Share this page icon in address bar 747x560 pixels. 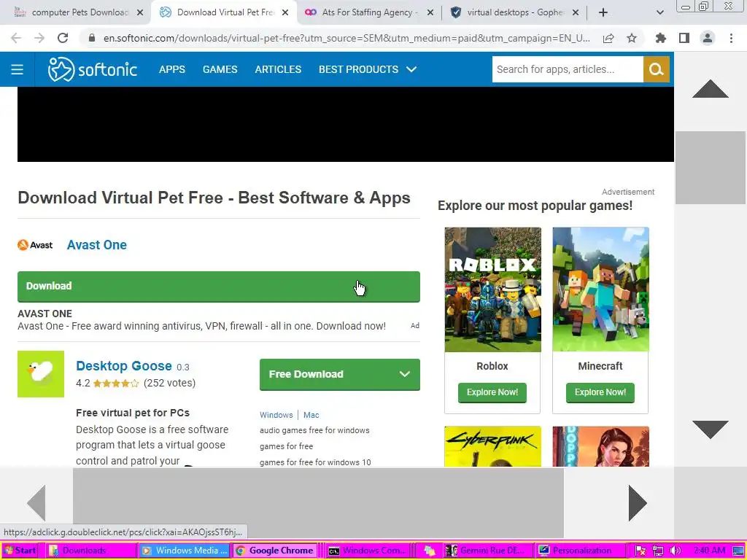click(x=608, y=38)
